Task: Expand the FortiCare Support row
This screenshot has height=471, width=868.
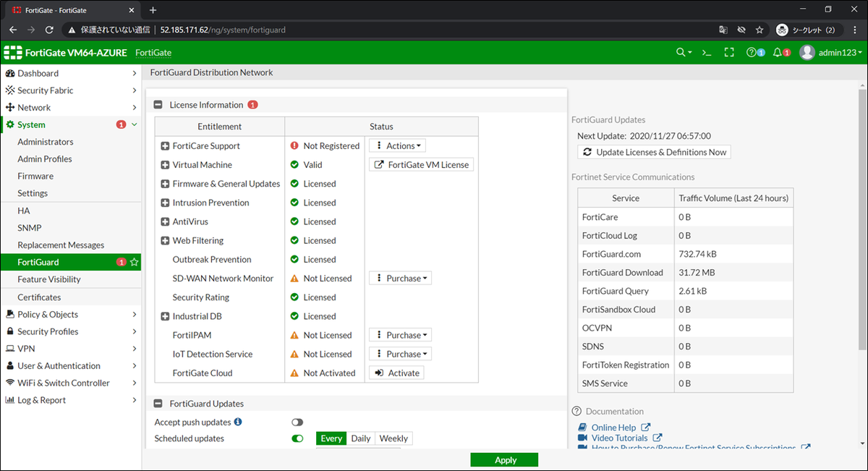Action: pyautogui.click(x=165, y=146)
